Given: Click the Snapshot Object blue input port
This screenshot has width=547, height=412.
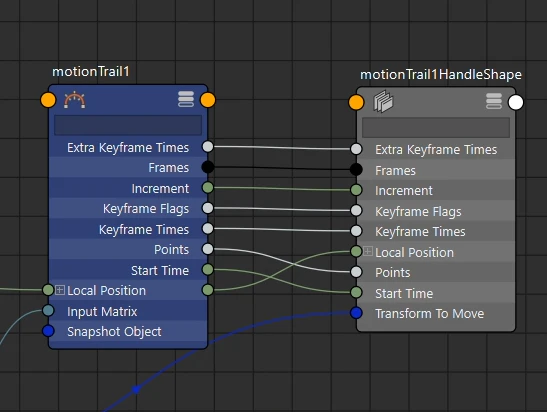Looking at the screenshot, I should pos(48,331).
